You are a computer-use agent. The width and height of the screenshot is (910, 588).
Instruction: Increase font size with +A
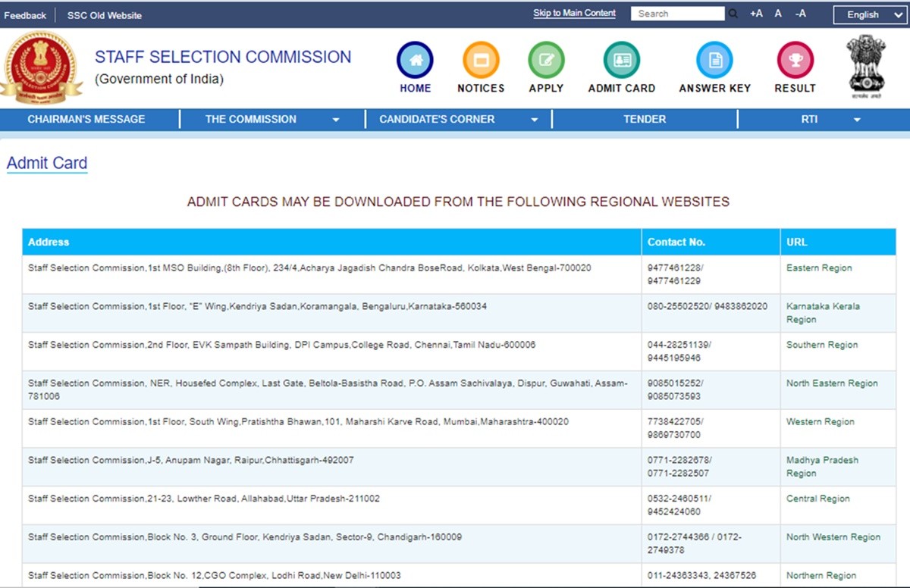756,14
